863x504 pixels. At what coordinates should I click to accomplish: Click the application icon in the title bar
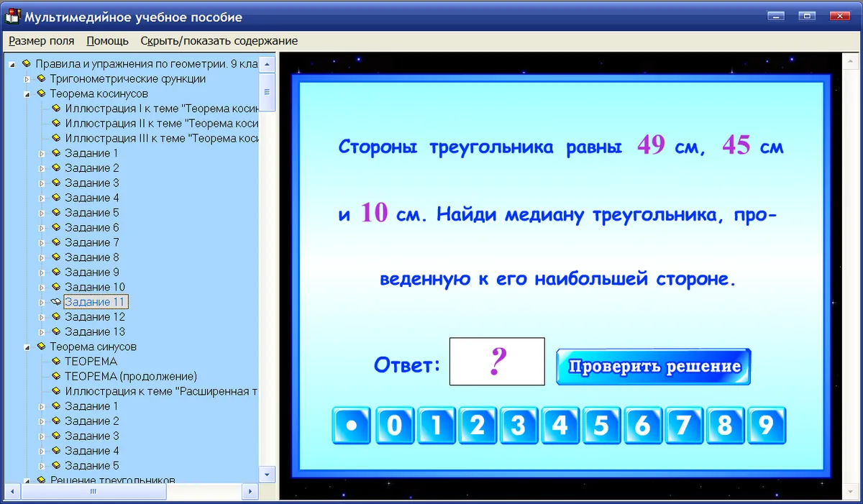tap(12, 17)
